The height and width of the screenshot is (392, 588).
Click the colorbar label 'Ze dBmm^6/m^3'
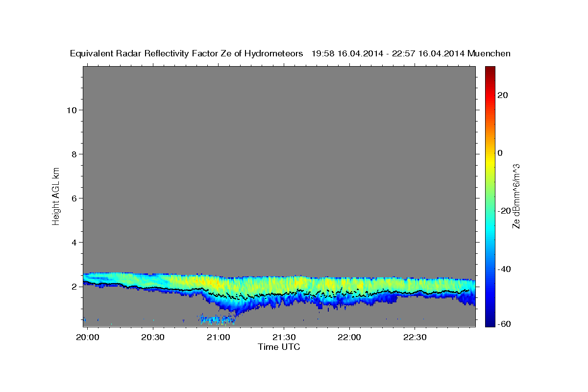(515, 196)
